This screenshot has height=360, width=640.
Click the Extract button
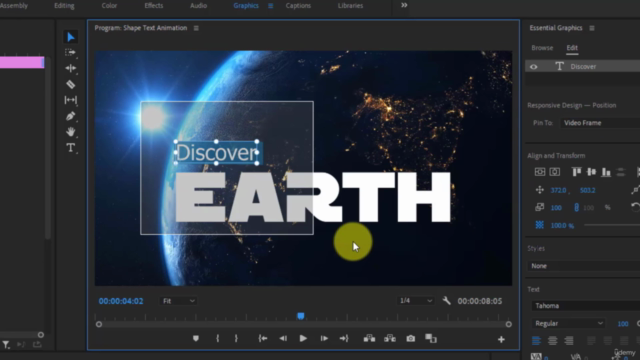[390, 338]
